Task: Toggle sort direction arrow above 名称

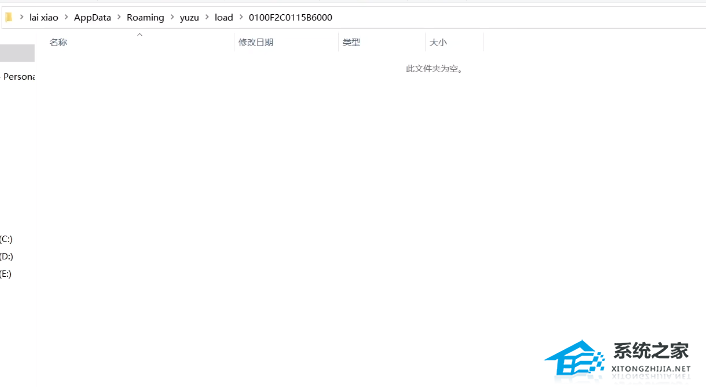Action: click(140, 35)
